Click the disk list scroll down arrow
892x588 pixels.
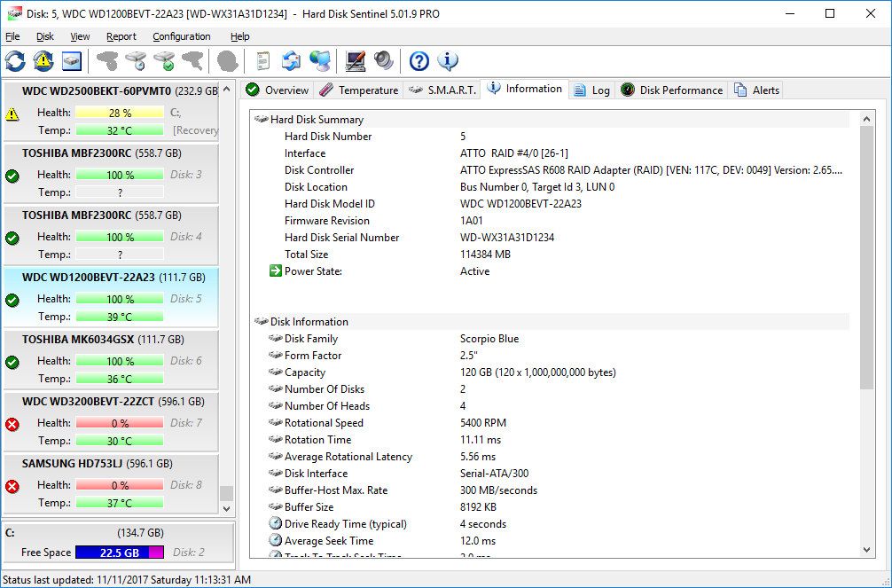pyautogui.click(x=226, y=508)
